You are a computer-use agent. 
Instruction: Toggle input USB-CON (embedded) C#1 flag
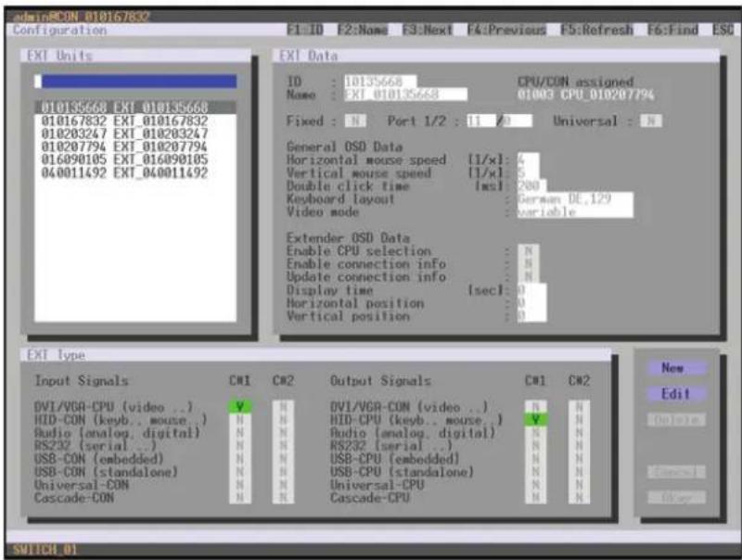(x=240, y=458)
